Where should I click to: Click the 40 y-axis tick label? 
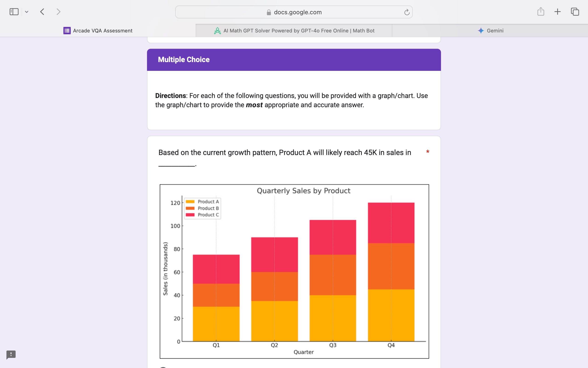click(177, 296)
